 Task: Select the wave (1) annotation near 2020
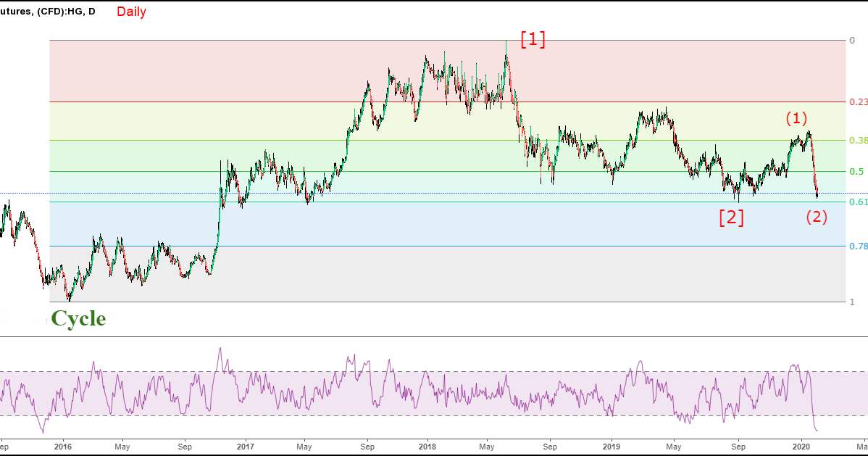795,118
